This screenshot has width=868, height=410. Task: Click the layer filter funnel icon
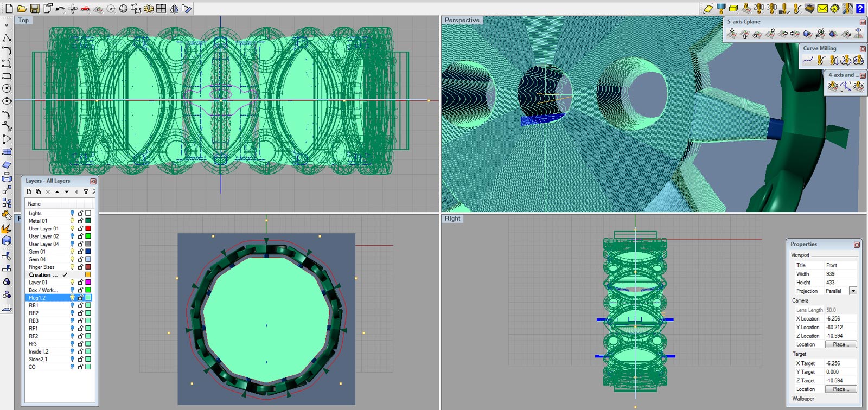pyautogui.click(x=86, y=191)
